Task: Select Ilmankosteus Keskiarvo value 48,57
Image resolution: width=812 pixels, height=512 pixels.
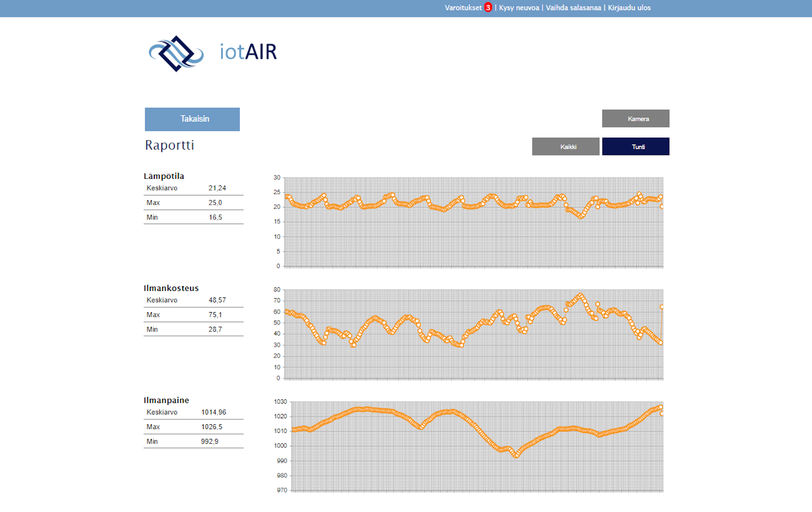Action: [x=217, y=300]
